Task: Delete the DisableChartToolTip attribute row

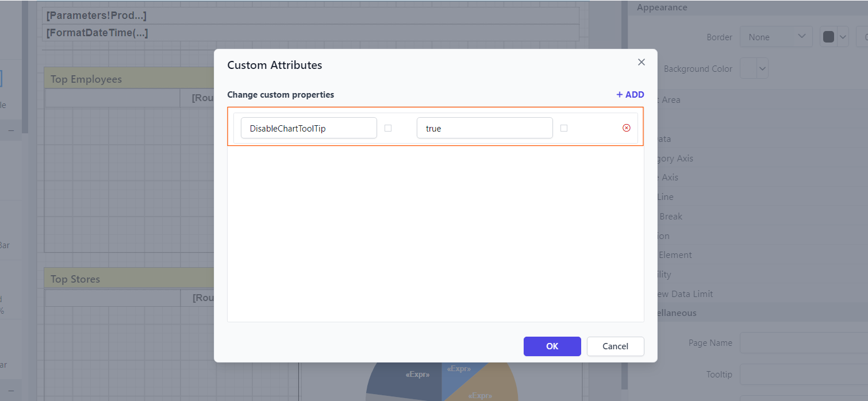Action: [x=627, y=128]
